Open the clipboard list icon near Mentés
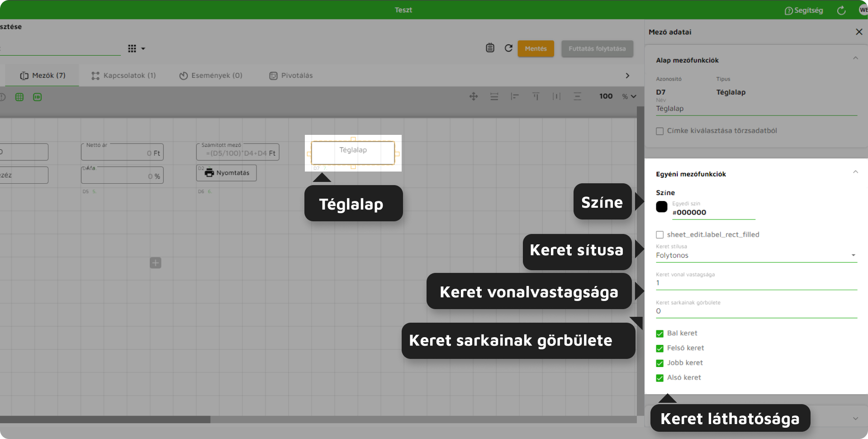The height and width of the screenshot is (439, 868). (490, 48)
